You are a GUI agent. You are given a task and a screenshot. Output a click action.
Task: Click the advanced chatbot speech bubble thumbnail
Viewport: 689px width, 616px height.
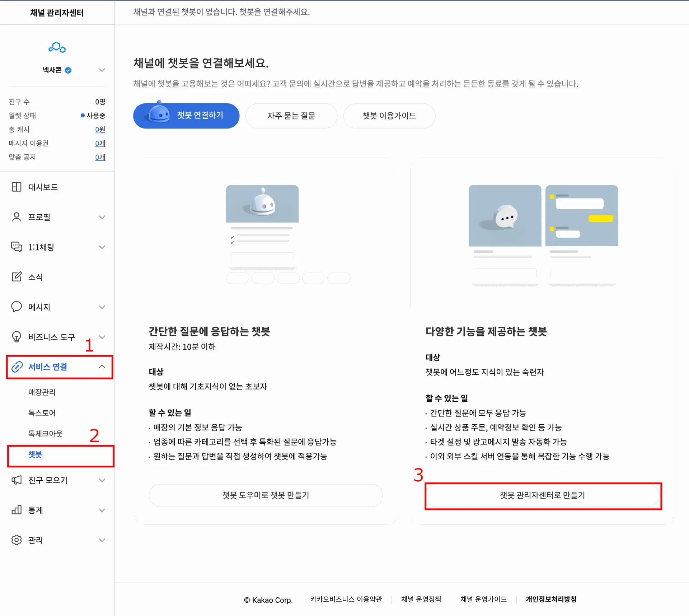click(505, 215)
